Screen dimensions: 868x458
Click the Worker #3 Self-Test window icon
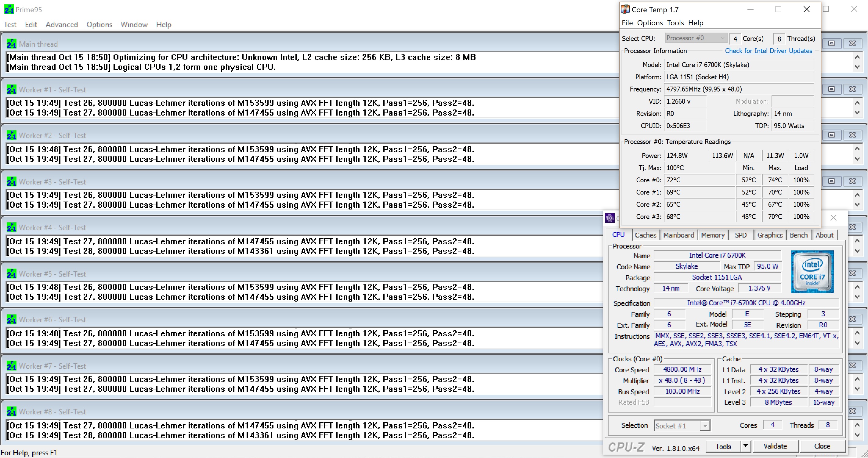pos(12,181)
